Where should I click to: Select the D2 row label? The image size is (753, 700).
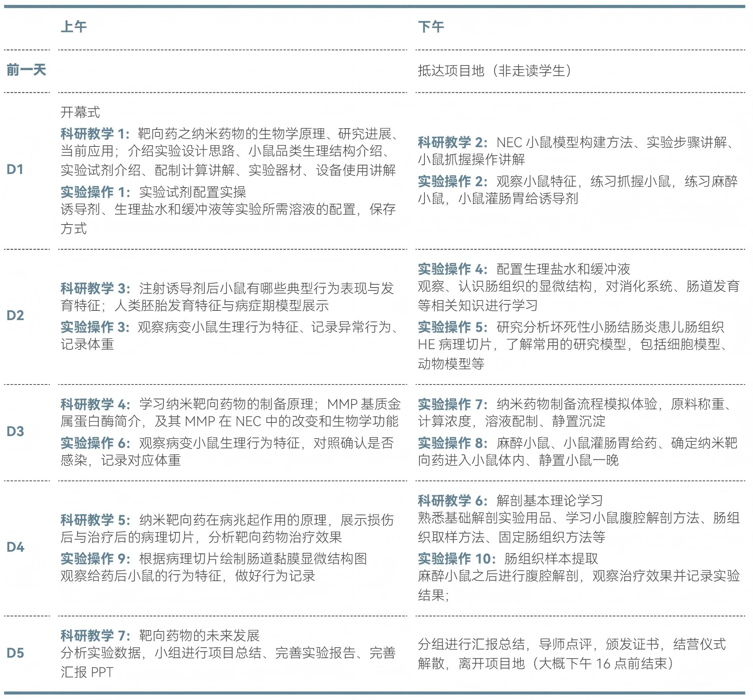click(15, 315)
